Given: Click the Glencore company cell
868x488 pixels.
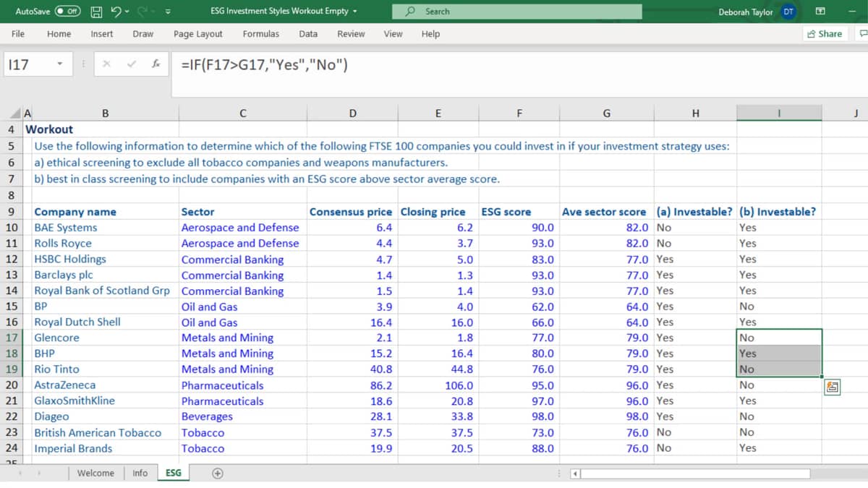Looking at the screenshot, I should coord(106,338).
